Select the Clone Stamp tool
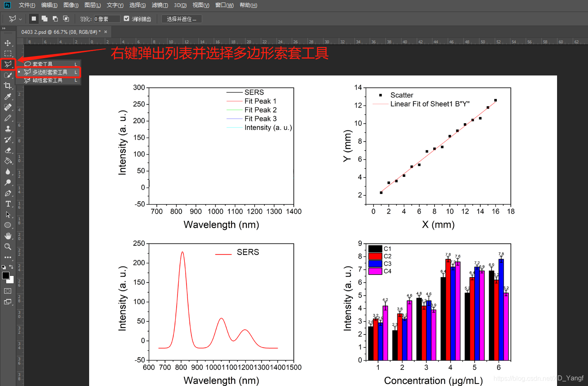The width and height of the screenshot is (588, 386). coord(7,129)
